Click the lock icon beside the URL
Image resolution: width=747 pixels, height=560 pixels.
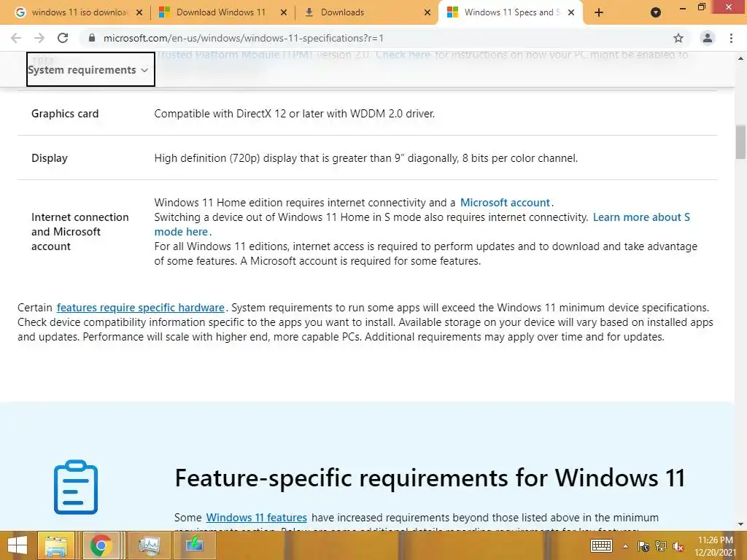pyautogui.click(x=92, y=38)
